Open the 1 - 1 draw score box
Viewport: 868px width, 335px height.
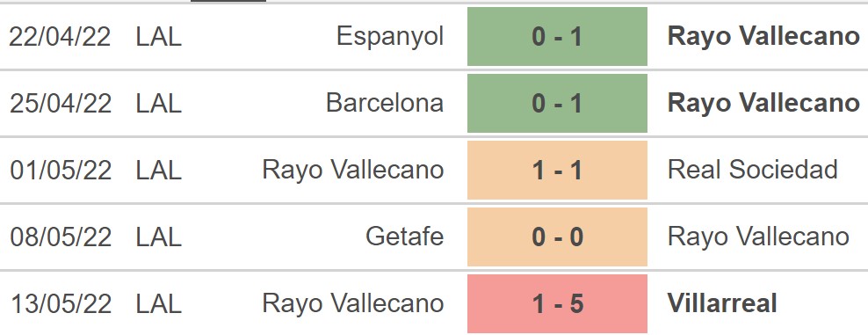point(557,170)
